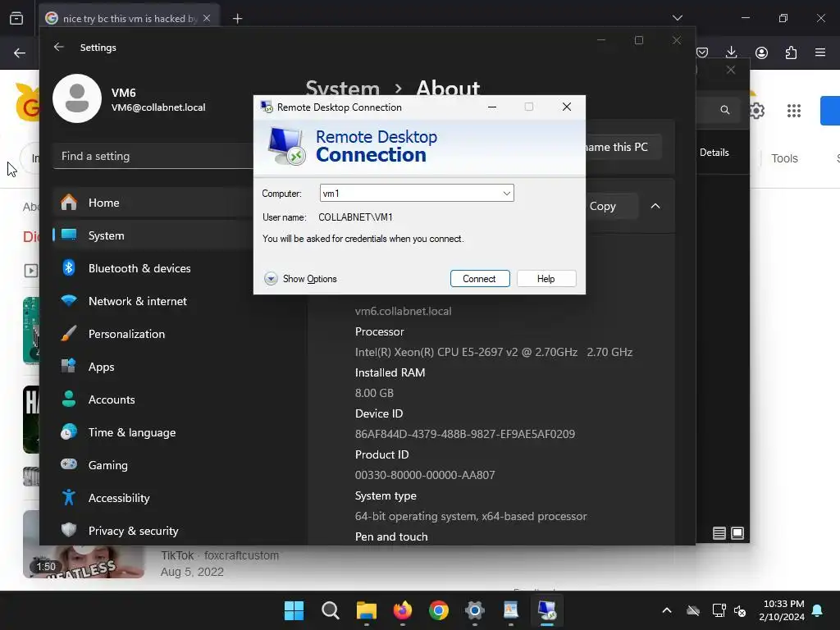Select System in Settings sidebar
The height and width of the screenshot is (630, 840).
153,235
